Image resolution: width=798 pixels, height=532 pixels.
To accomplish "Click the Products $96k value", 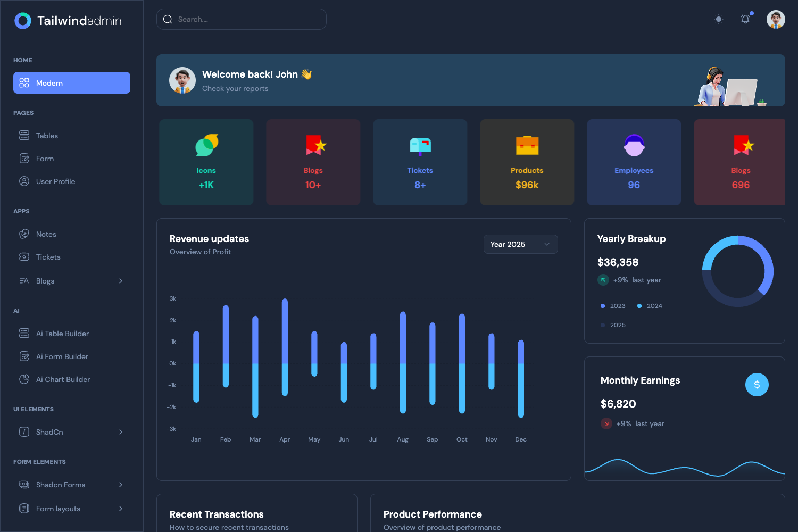I will (527, 185).
